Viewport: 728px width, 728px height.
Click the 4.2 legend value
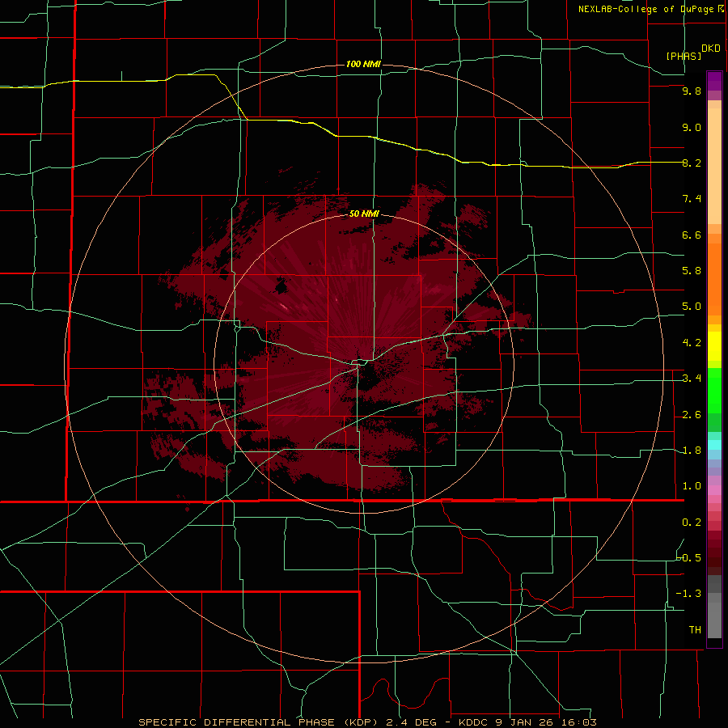(x=692, y=343)
